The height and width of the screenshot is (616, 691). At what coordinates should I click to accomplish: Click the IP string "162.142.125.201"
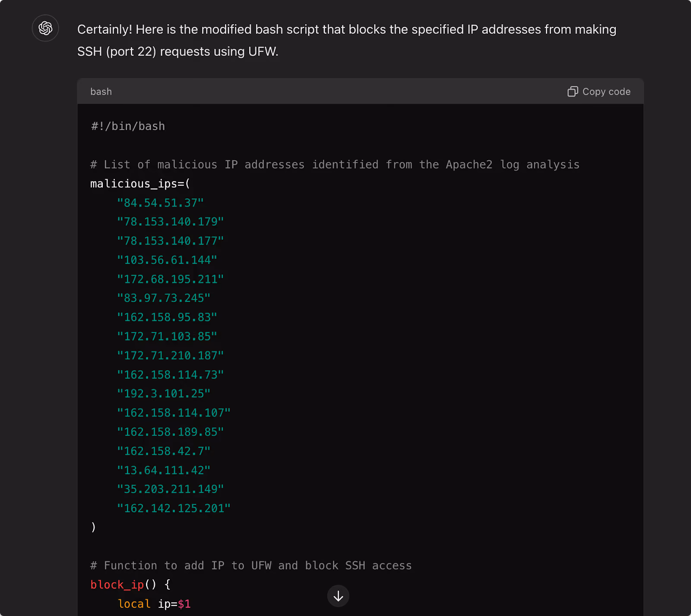pyautogui.click(x=174, y=508)
